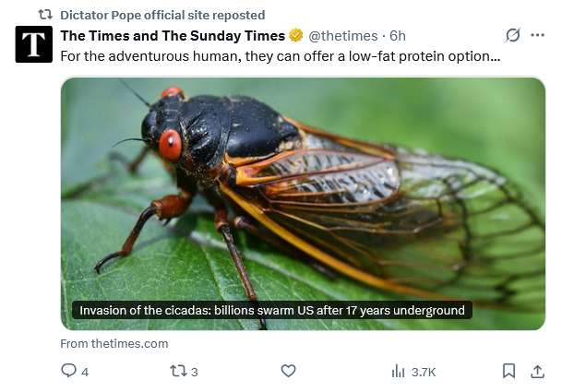Click 'Dictator Pope official site reposted' label

162,15
